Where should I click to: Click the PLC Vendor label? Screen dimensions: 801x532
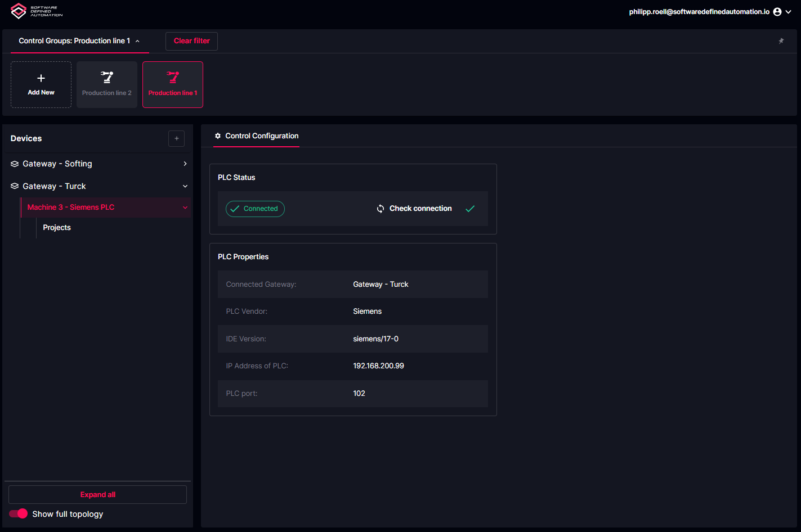click(247, 312)
